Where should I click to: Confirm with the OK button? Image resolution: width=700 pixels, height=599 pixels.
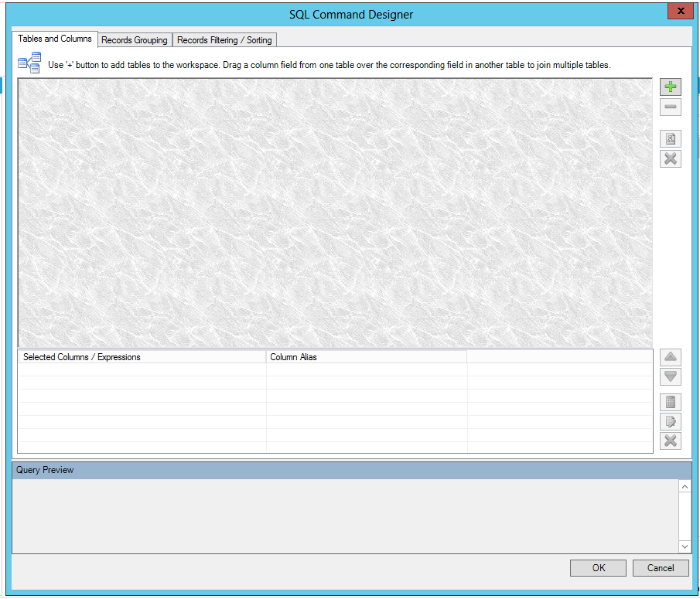click(598, 568)
